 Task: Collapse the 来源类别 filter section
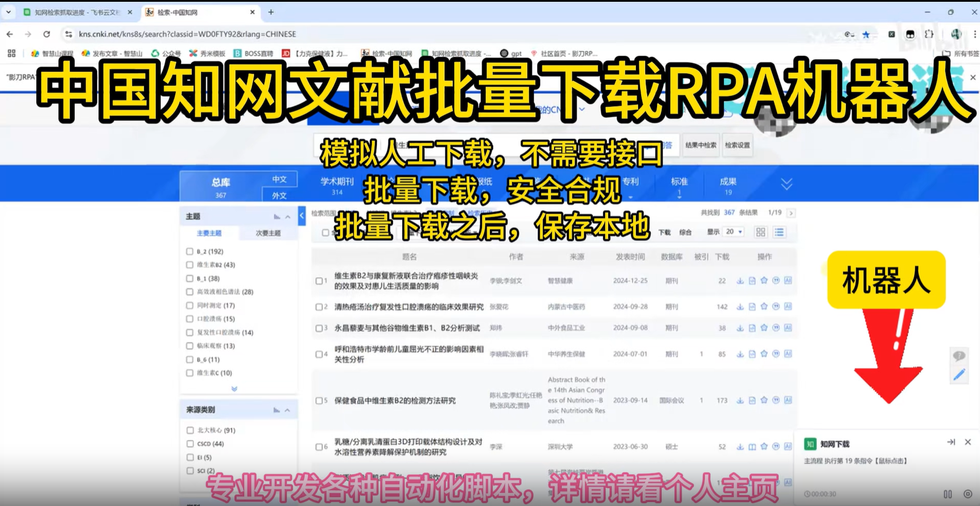pos(288,410)
